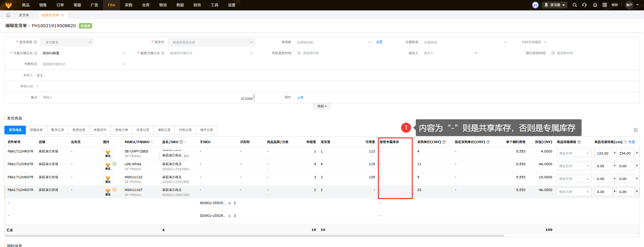Viewport: 644px width, 247px height.
Task: Click the 上传 attachment link
Action: pyautogui.click(x=300, y=98)
